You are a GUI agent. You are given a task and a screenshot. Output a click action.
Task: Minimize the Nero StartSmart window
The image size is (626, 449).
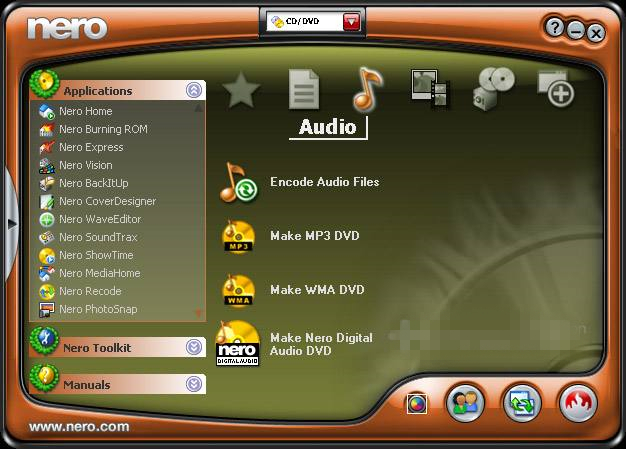[x=575, y=31]
